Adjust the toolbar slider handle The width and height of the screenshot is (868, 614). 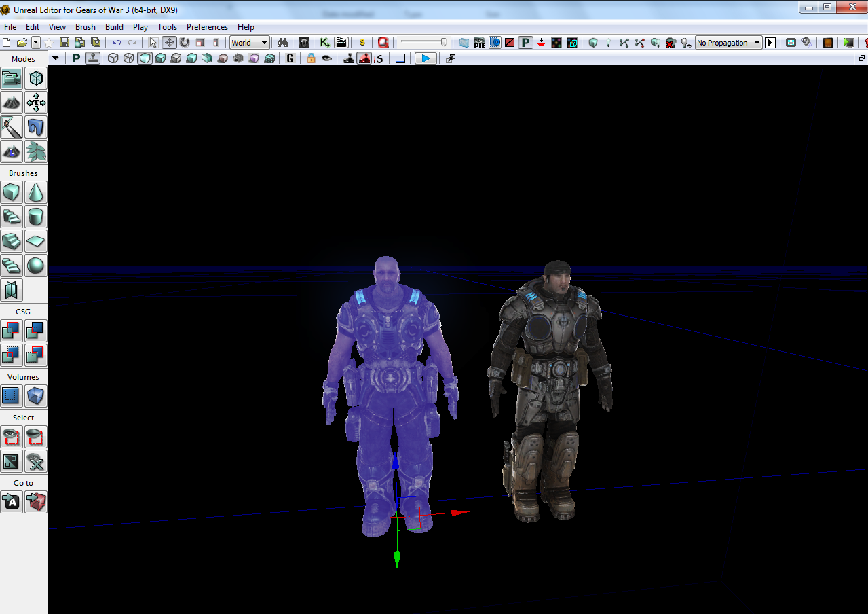tap(443, 42)
